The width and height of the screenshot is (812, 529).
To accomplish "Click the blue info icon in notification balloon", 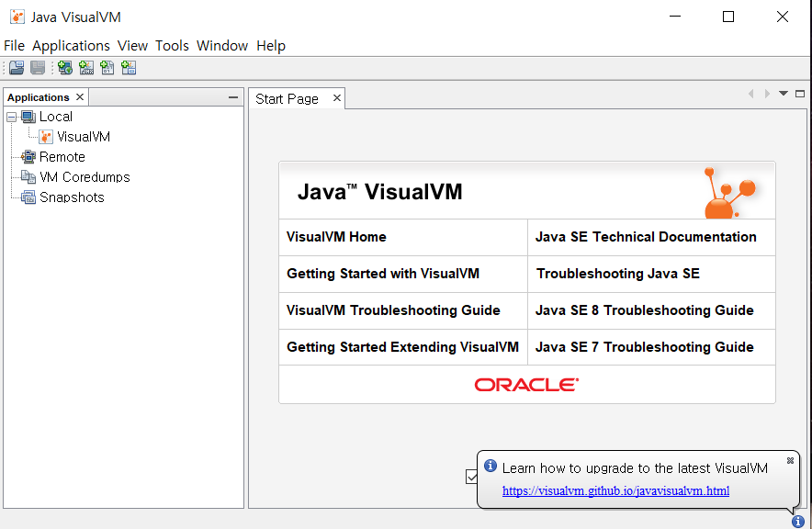I will [491, 466].
